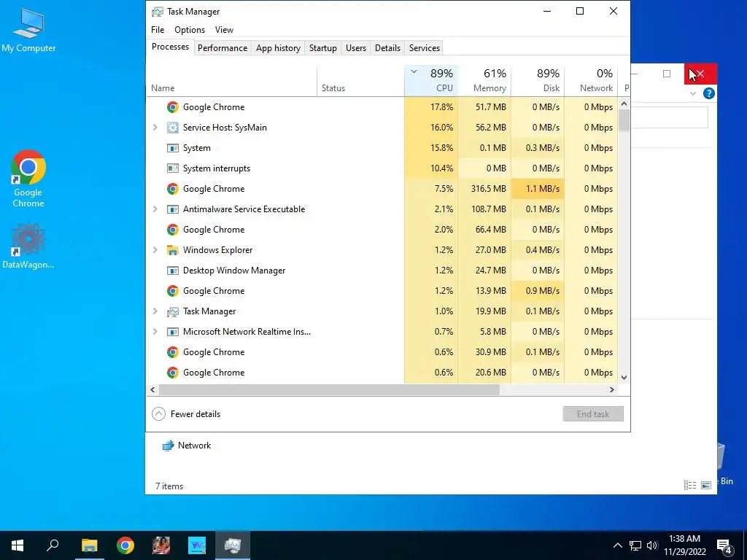747x560 pixels.
Task: Click the vertical scrollbar up arrow
Action: (624, 104)
